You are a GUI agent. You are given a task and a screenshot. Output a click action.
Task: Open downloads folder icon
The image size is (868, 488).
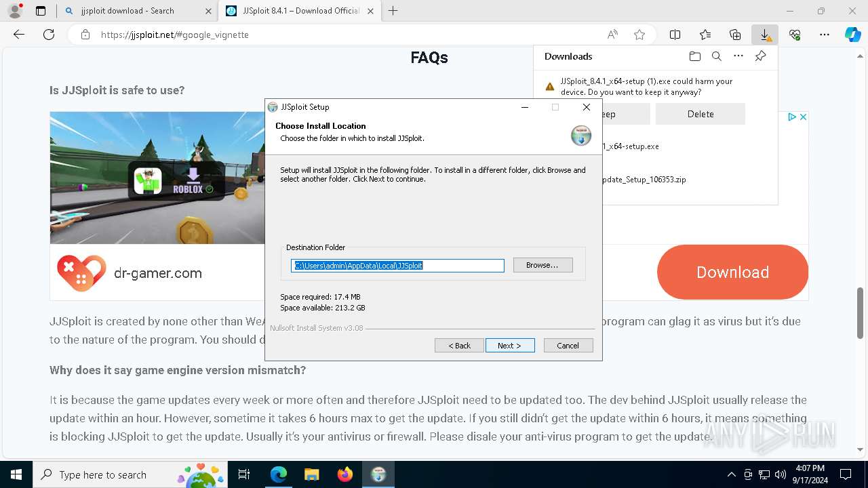(x=694, y=56)
